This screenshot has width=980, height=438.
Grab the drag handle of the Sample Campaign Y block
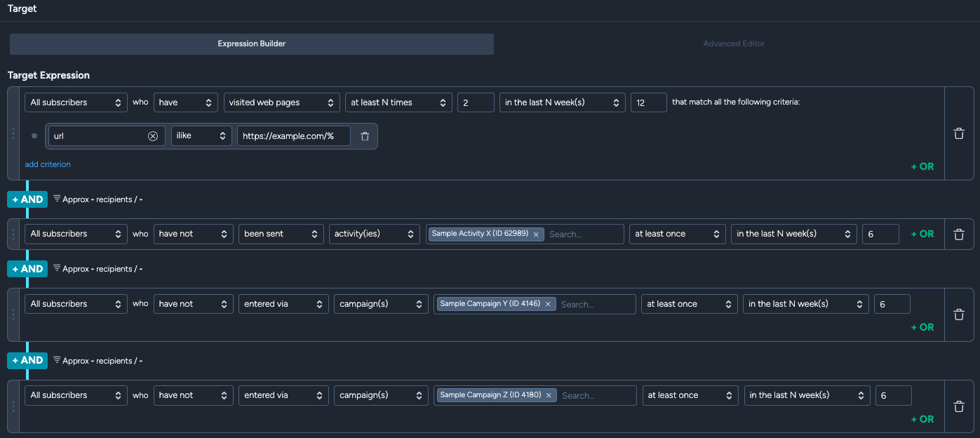tap(13, 314)
